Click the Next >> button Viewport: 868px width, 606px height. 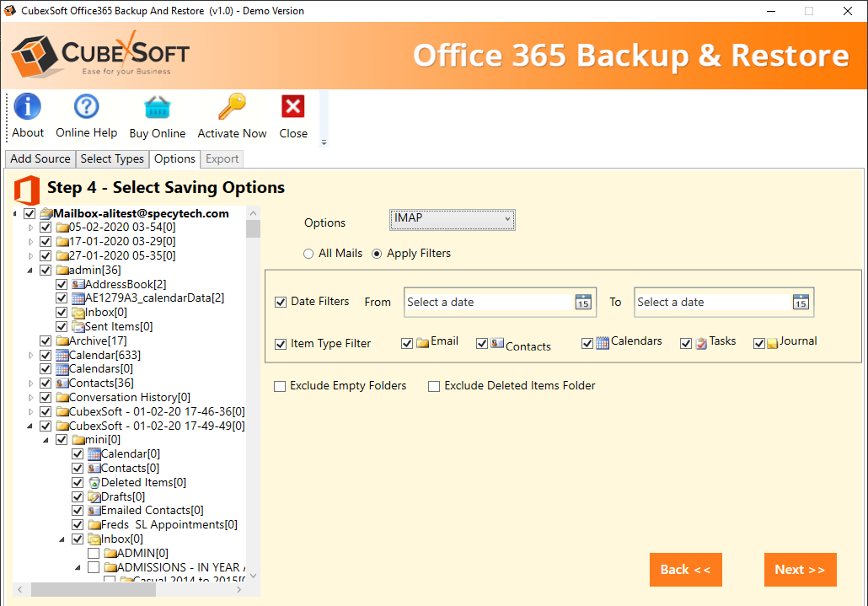tap(800, 570)
